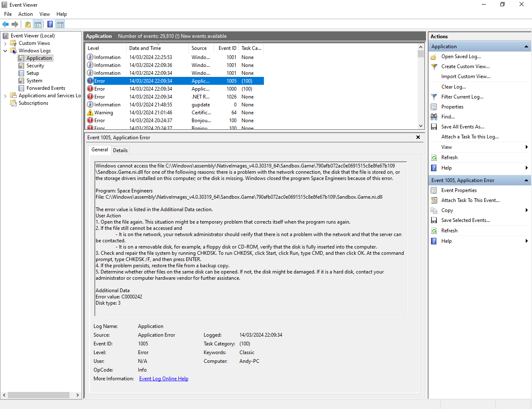Expand the Applications and Services Logs node
This screenshot has width=532, height=409.
(5, 96)
